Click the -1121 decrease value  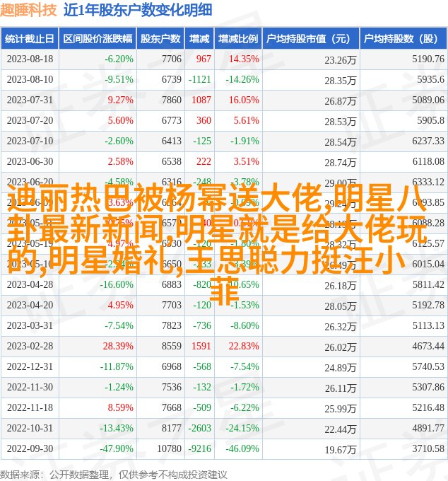[x=200, y=79]
